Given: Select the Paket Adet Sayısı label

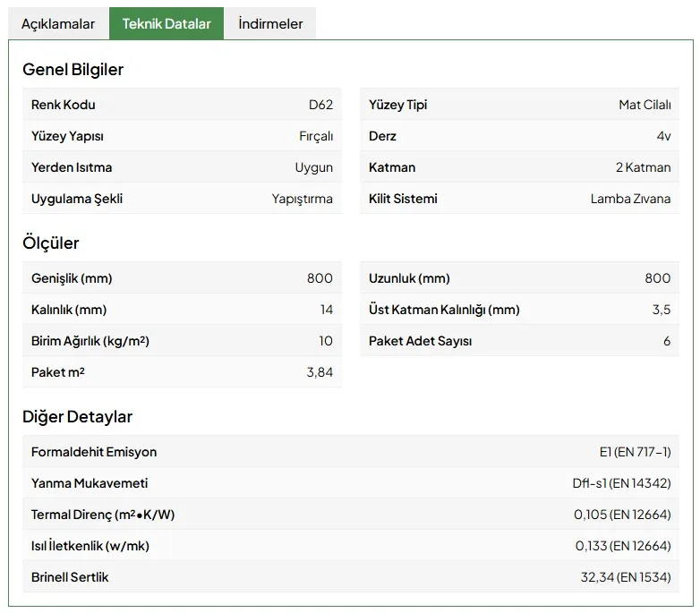Looking at the screenshot, I should pos(420,341).
